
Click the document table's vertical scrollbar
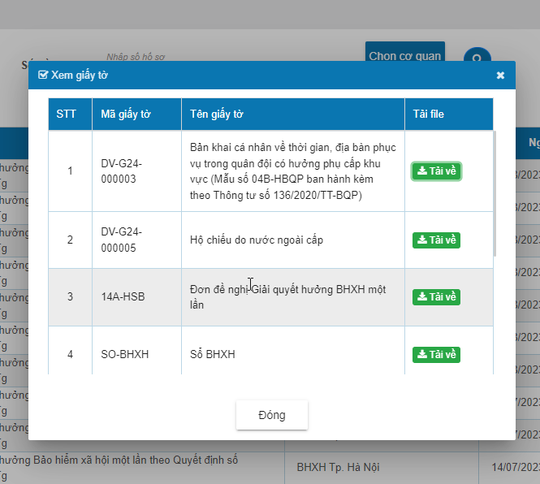pos(495,193)
